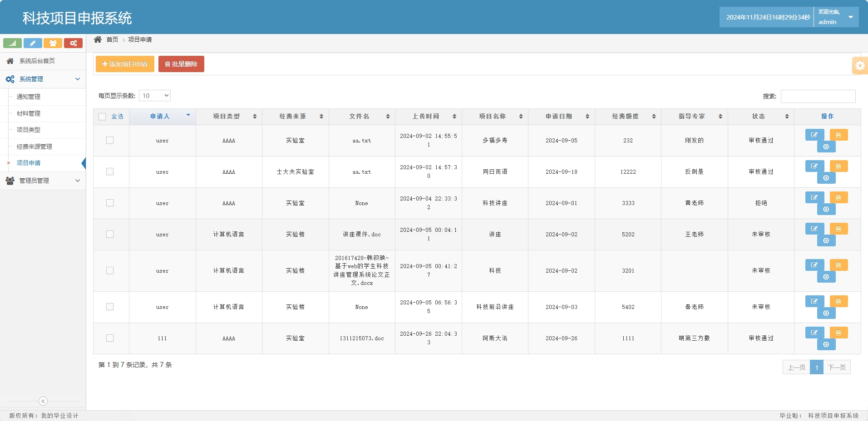Edit the row with funding 3201

[814, 265]
